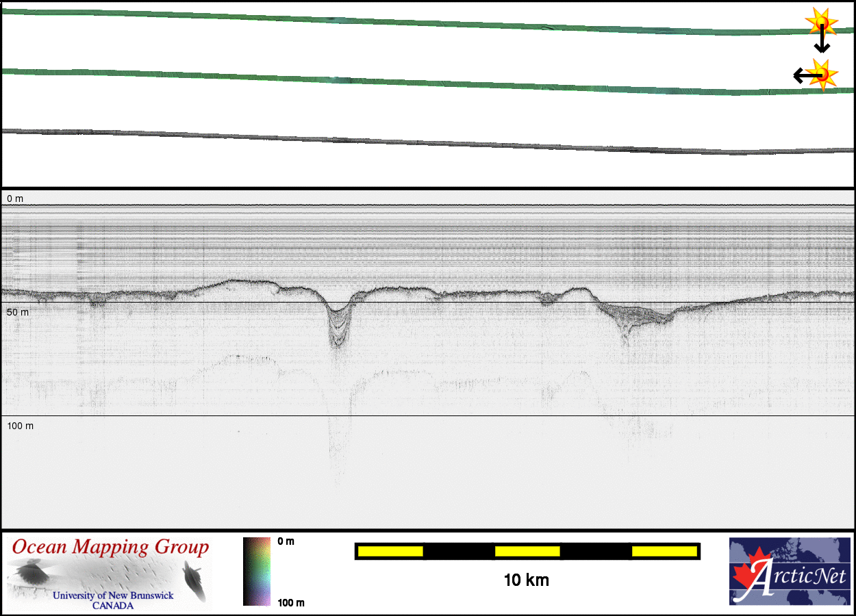
Task: Click the depth color legend swatch
Action: tap(257, 572)
